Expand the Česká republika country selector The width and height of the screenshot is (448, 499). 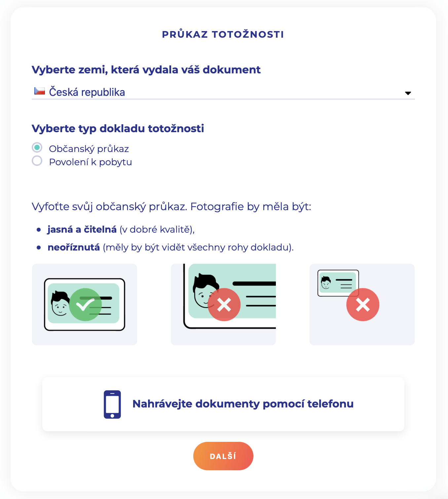(x=223, y=92)
